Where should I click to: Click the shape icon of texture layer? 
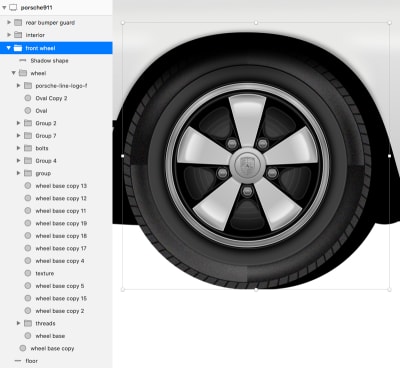click(28, 273)
